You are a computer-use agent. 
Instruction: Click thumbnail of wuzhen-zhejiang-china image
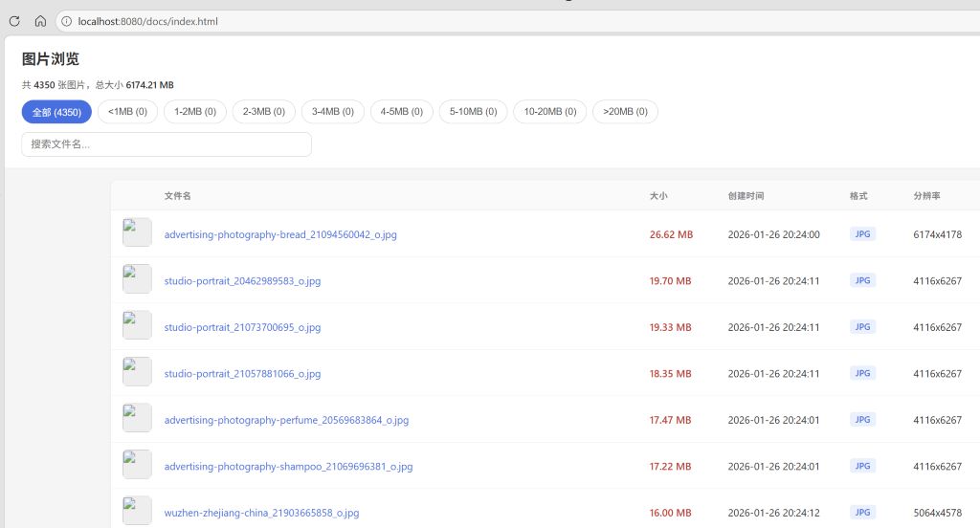[137, 511]
